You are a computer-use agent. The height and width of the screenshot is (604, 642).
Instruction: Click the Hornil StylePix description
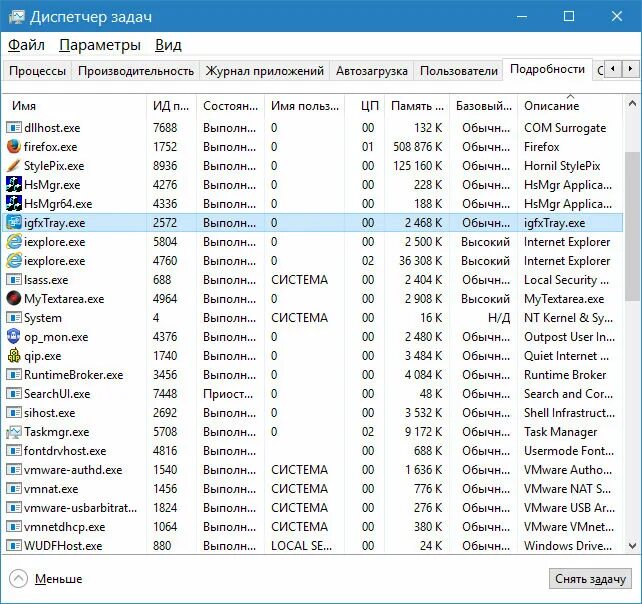pos(562,166)
